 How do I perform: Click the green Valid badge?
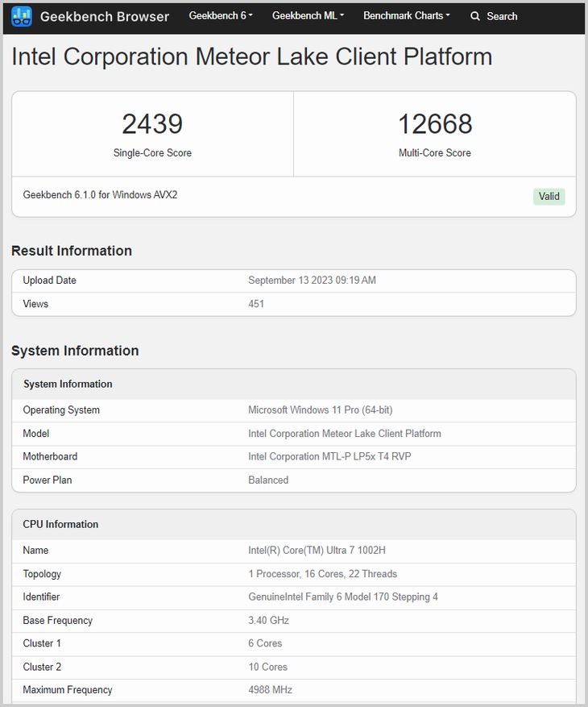coord(549,197)
